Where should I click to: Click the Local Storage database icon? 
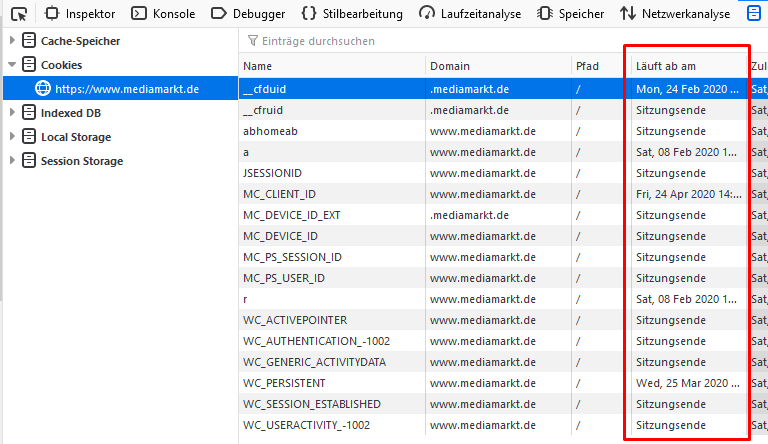(29, 136)
